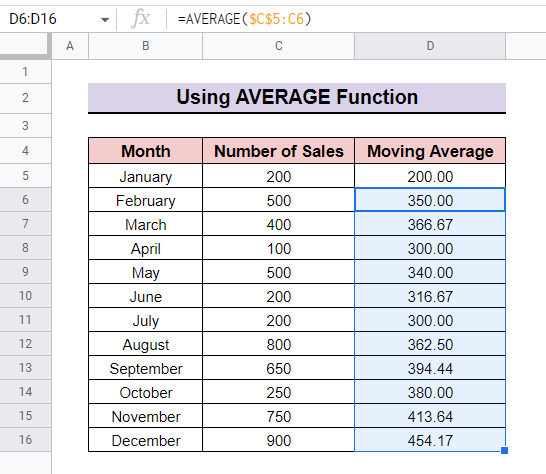Click the 'Using AVERAGE Function' title cell
The width and height of the screenshot is (546, 474).
[297, 98]
